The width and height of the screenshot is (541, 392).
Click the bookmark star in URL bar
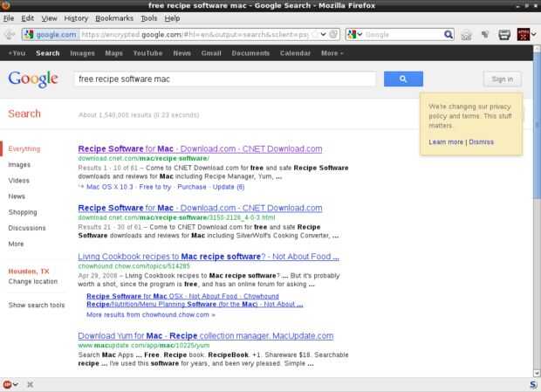click(314, 35)
